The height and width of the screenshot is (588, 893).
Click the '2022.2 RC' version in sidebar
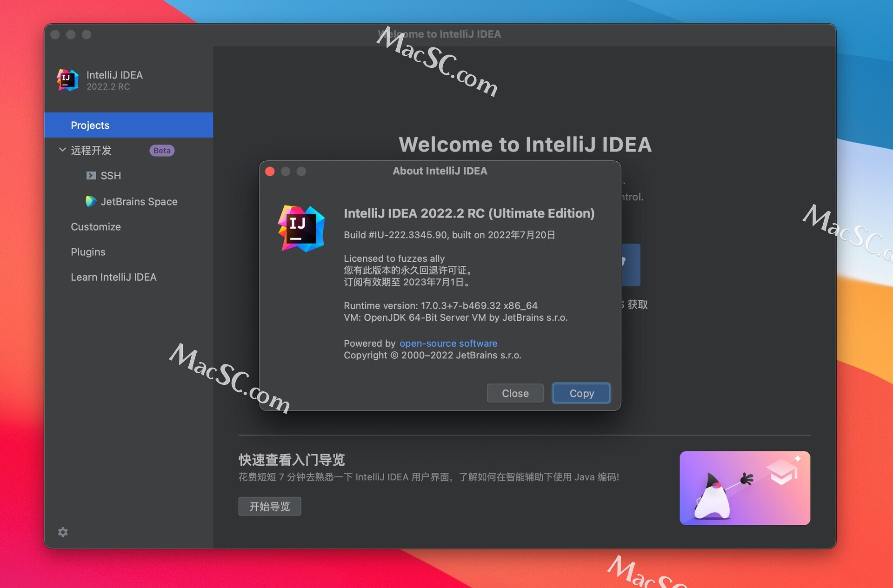tap(108, 87)
